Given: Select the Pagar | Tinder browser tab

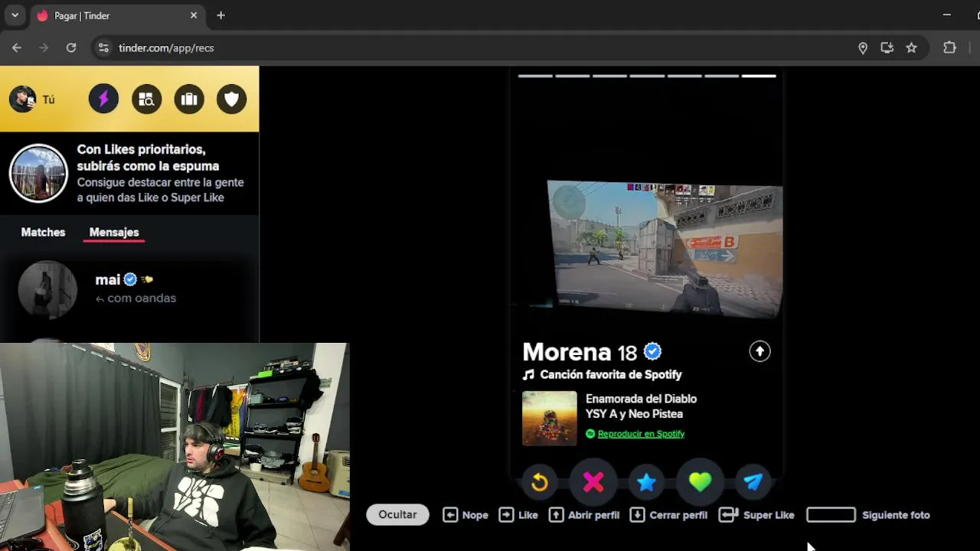Looking at the screenshot, I should 116,15.
